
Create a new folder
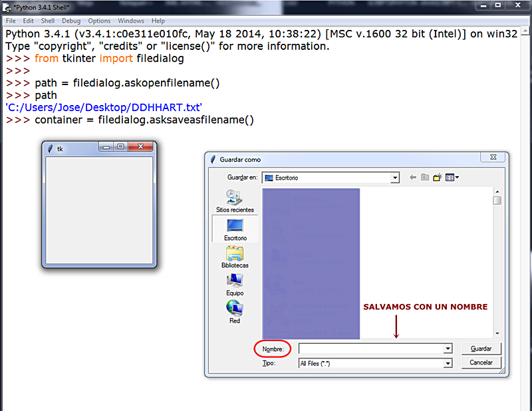[437, 178]
